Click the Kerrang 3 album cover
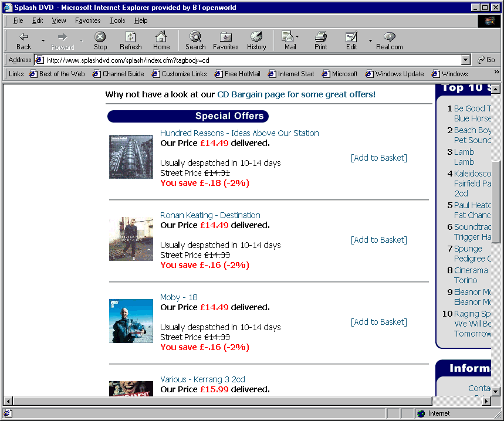This screenshot has width=504, height=421. coord(131,389)
